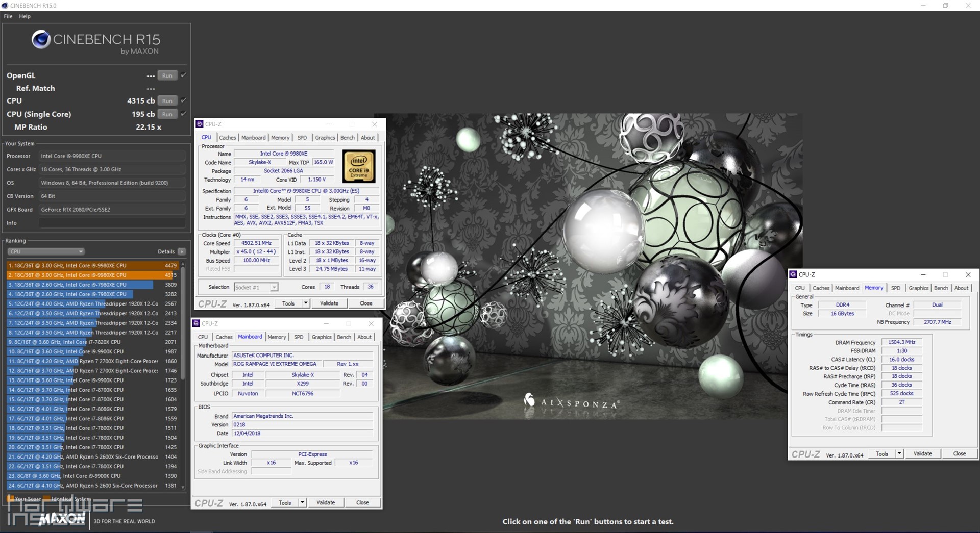Viewport: 980px width, 533px height.
Task: Expand Tools dropdown arrow in CPU-Z Mainboard window
Action: coord(302,502)
